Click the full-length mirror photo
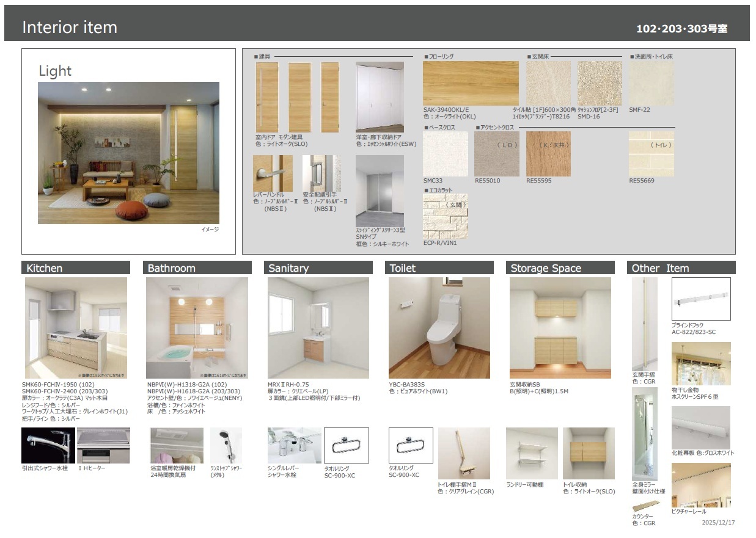 (645, 434)
